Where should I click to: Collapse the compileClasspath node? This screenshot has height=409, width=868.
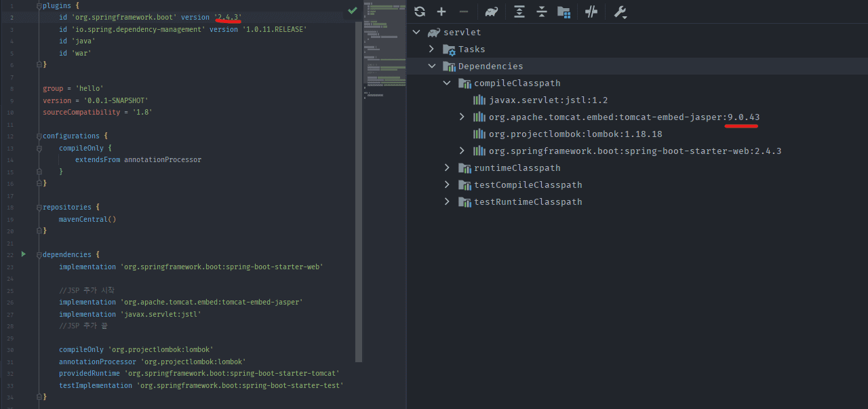tap(447, 83)
